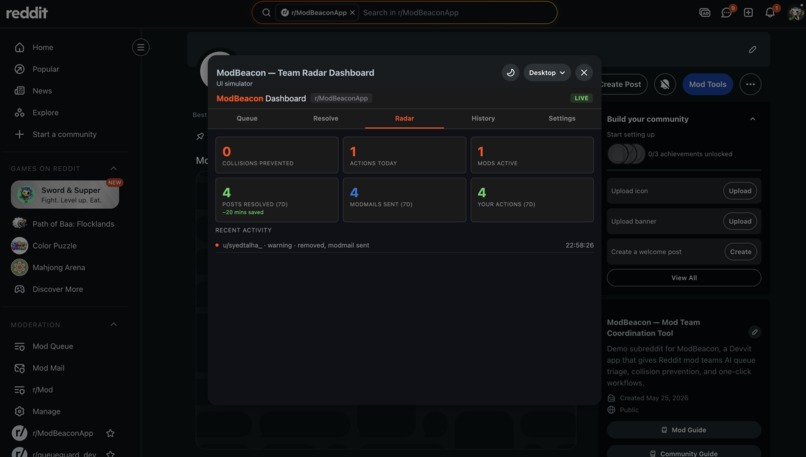Image resolution: width=806 pixels, height=457 pixels.
Task: Open the Mod Guide button
Action: click(x=684, y=430)
